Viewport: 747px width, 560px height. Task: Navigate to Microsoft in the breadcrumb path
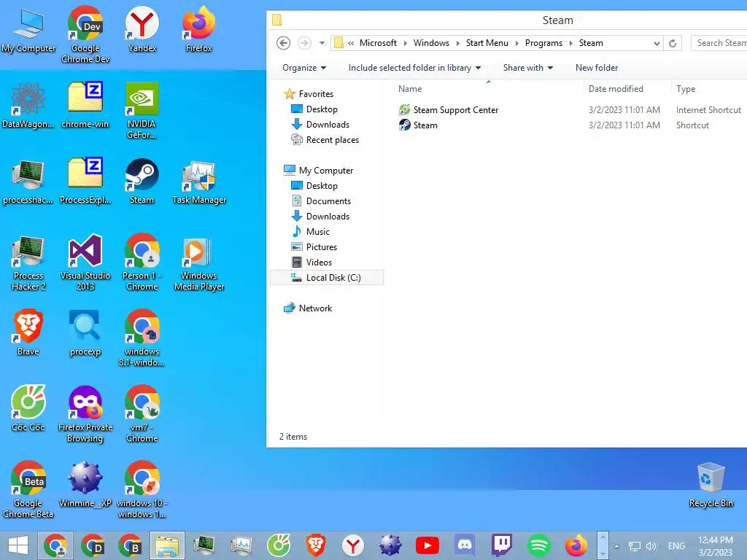coord(378,43)
